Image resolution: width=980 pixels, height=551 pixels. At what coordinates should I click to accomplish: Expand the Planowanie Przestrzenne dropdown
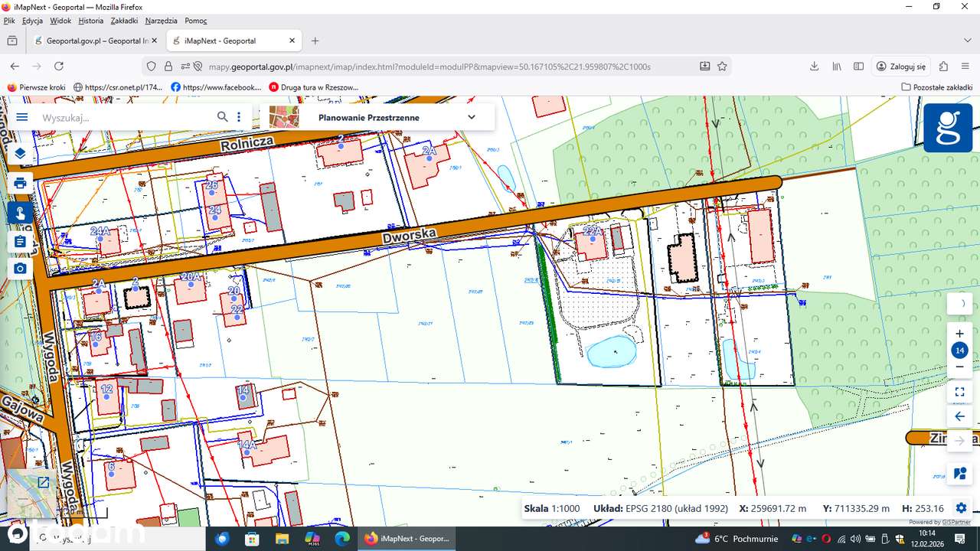coord(472,117)
